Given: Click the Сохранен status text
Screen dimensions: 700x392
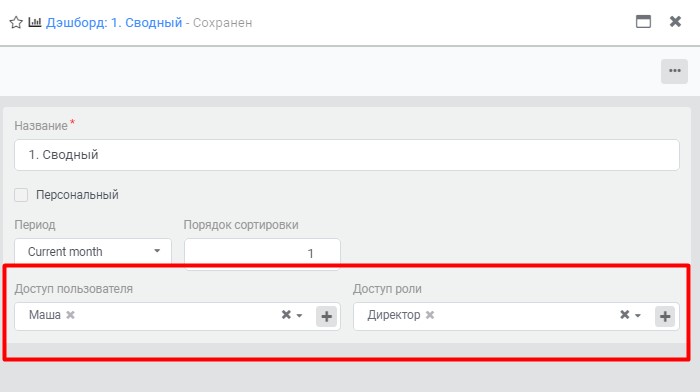Looking at the screenshot, I should pyautogui.click(x=222, y=23).
